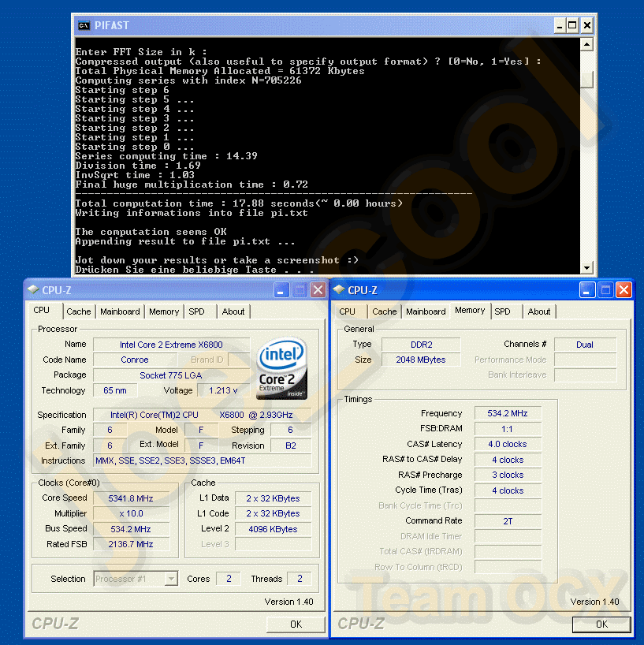Close the PIFAST console window

click(587, 25)
